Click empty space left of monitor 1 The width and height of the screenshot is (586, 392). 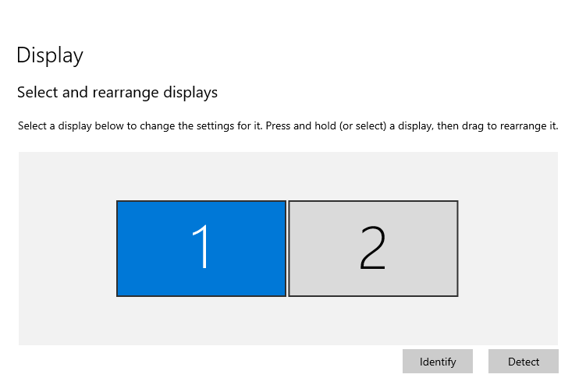coord(67,249)
